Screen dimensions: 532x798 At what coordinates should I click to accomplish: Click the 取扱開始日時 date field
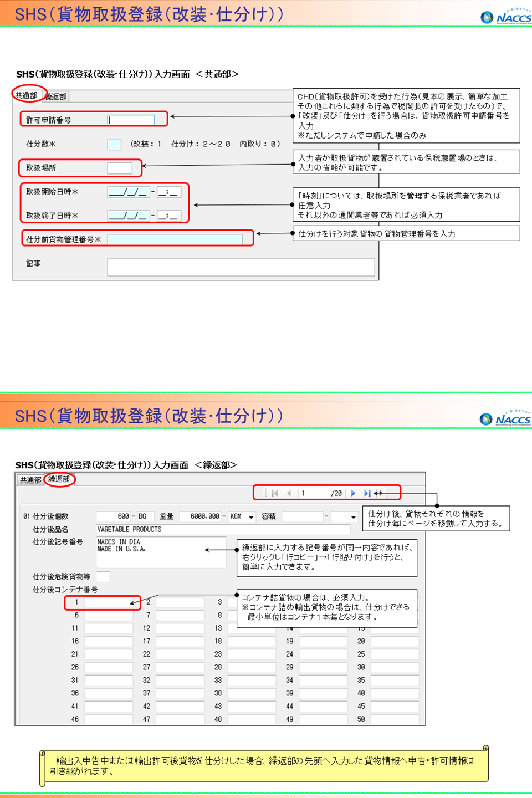[x=129, y=192]
